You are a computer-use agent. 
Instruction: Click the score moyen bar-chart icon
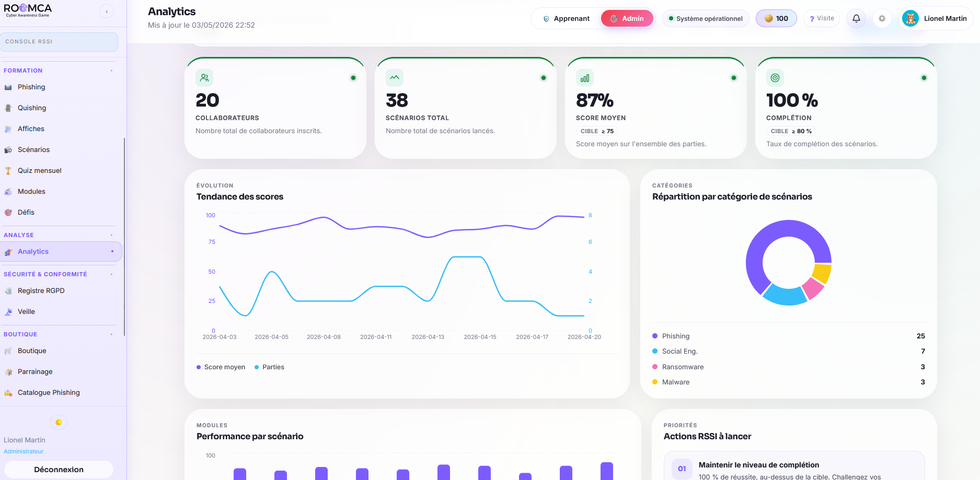(x=585, y=78)
